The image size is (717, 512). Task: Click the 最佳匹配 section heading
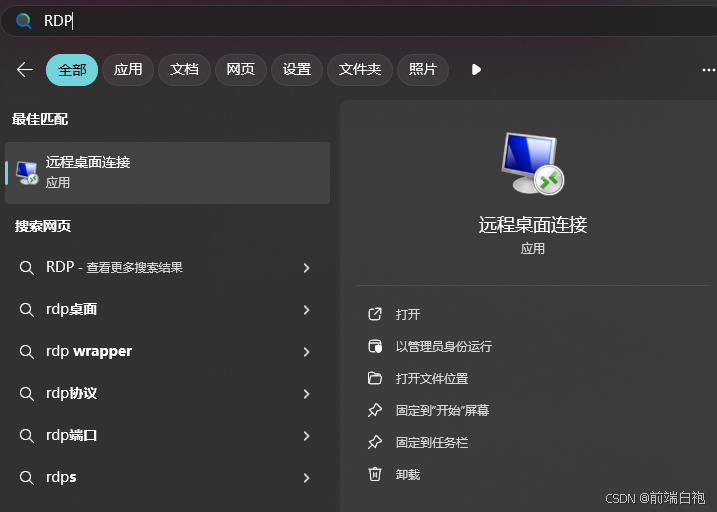click(x=40, y=119)
